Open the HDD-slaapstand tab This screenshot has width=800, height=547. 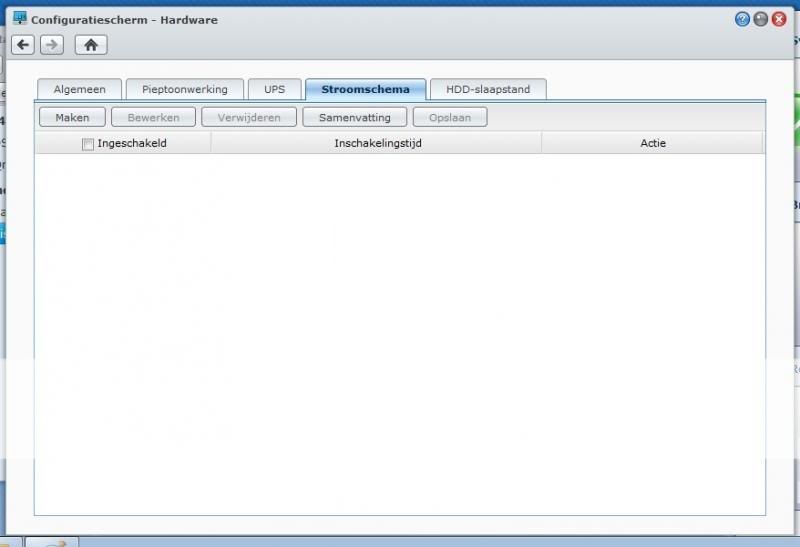488,89
